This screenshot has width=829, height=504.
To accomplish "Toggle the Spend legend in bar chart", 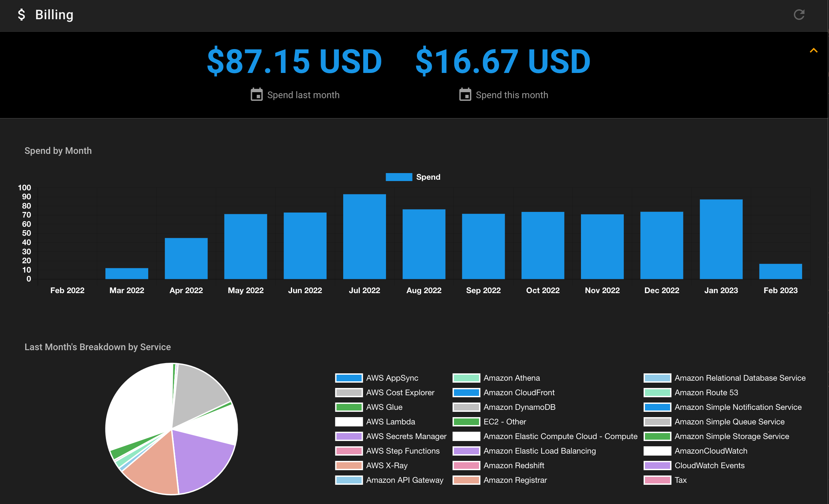I will coord(413,177).
